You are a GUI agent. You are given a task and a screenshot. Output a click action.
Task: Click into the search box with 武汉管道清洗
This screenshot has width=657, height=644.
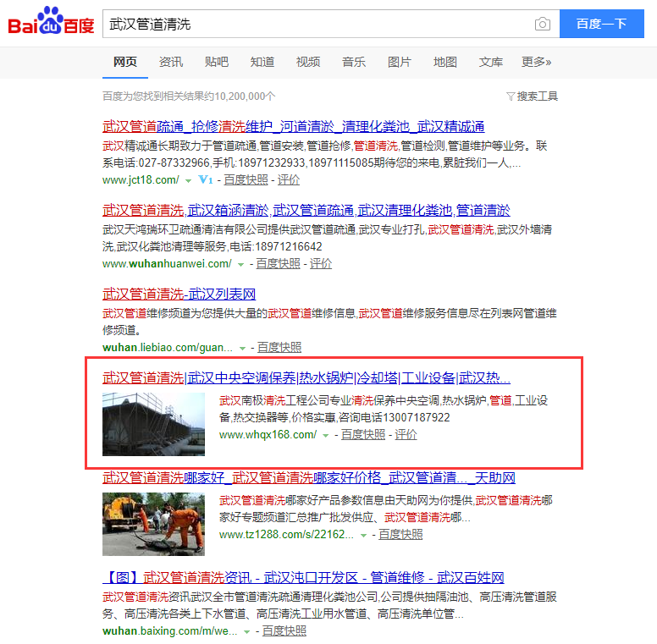point(318,24)
